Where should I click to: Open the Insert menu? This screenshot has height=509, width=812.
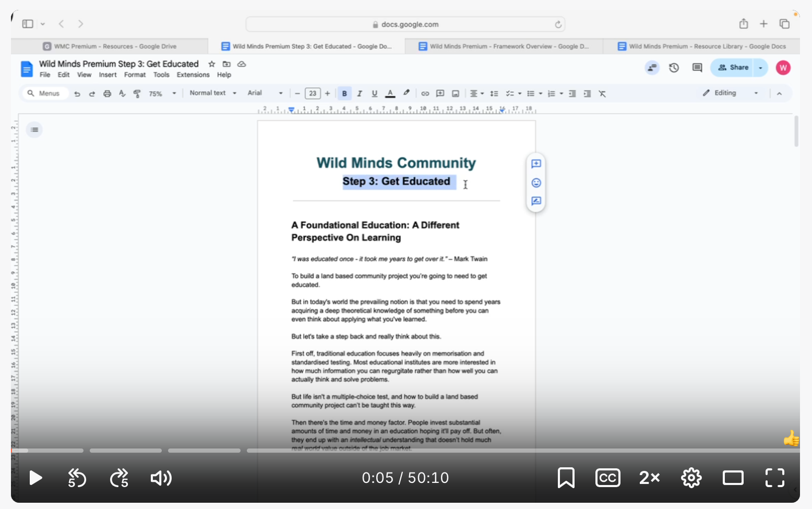click(x=108, y=75)
